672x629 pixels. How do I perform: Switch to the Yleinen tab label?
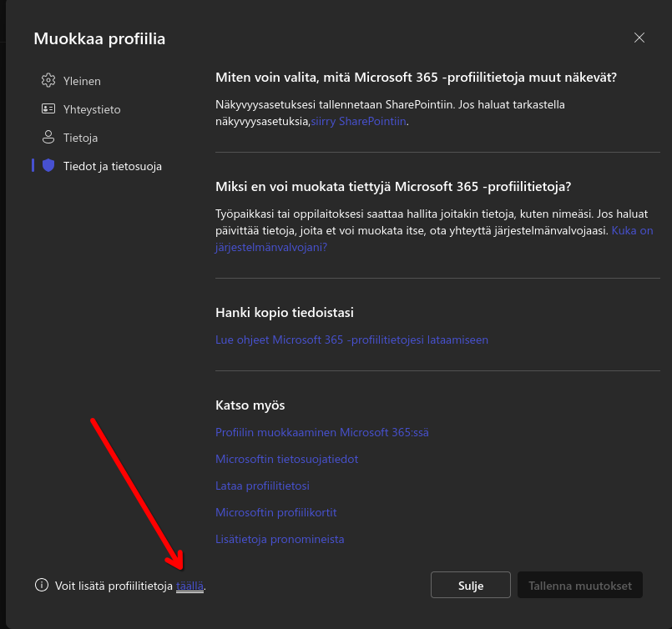(x=82, y=81)
